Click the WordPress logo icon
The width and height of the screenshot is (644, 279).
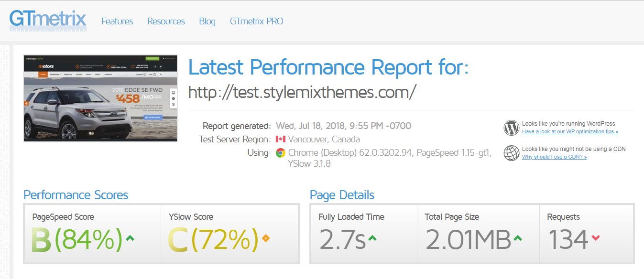[511, 128]
